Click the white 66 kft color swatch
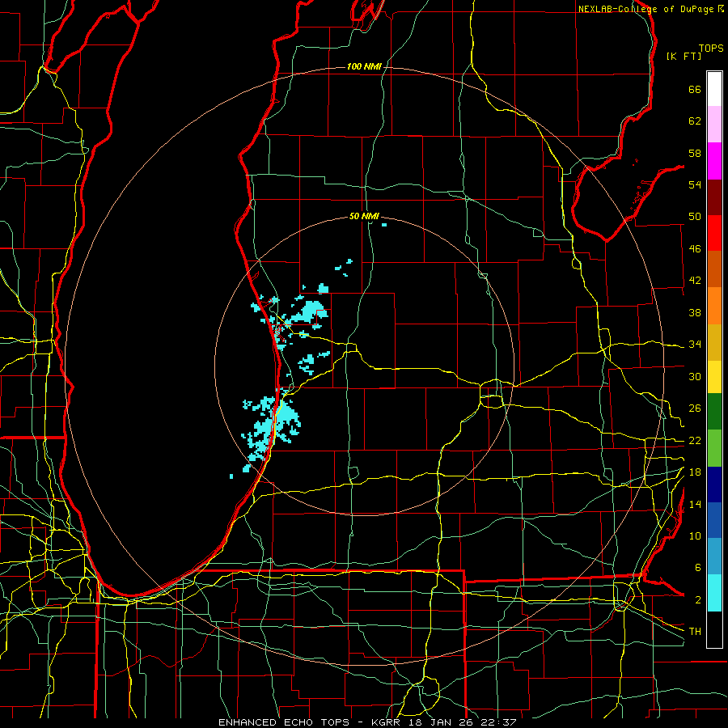The image size is (728, 728). click(714, 89)
